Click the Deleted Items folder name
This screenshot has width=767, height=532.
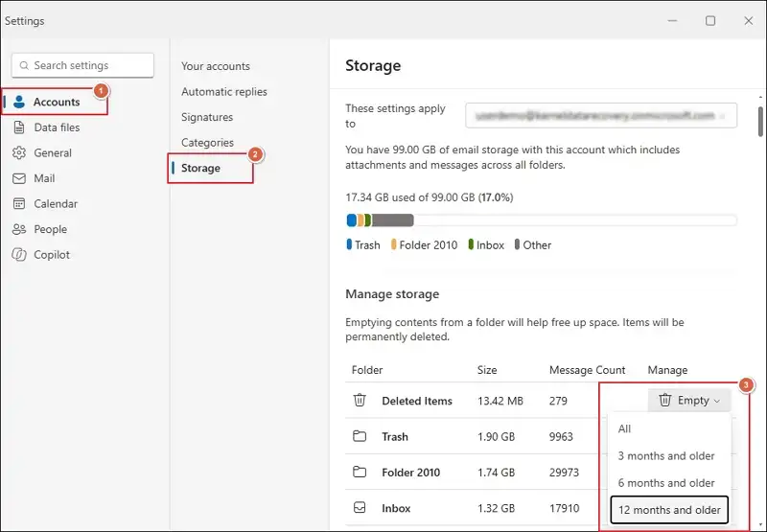[x=417, y=401]
